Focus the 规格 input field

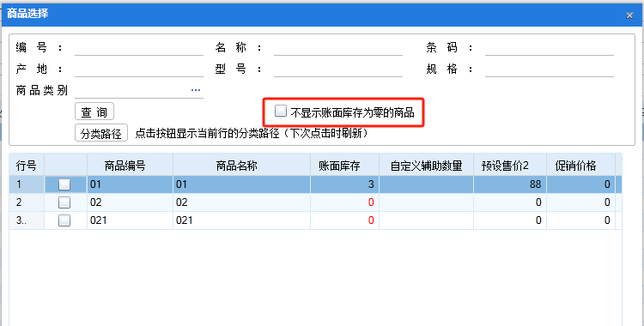coord(550,69)
